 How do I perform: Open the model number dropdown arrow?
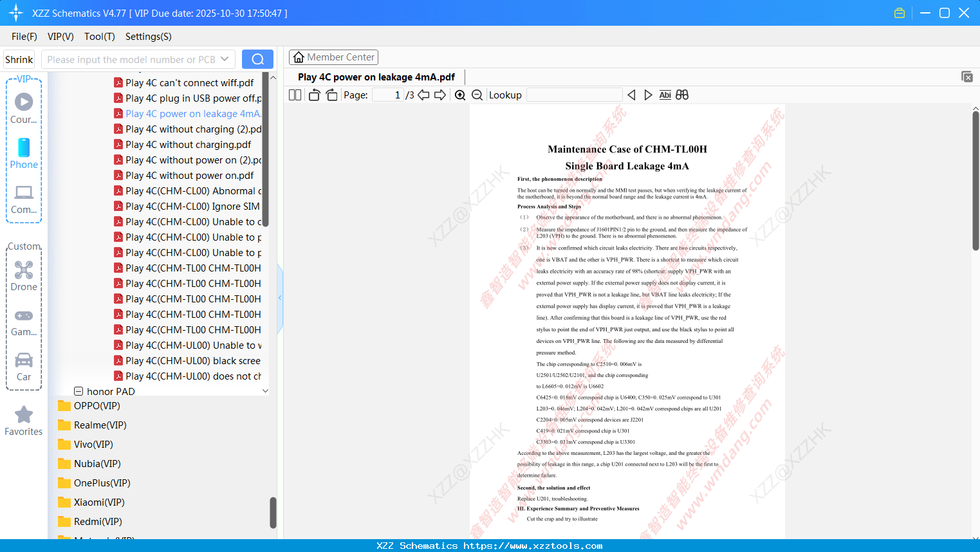225,59
